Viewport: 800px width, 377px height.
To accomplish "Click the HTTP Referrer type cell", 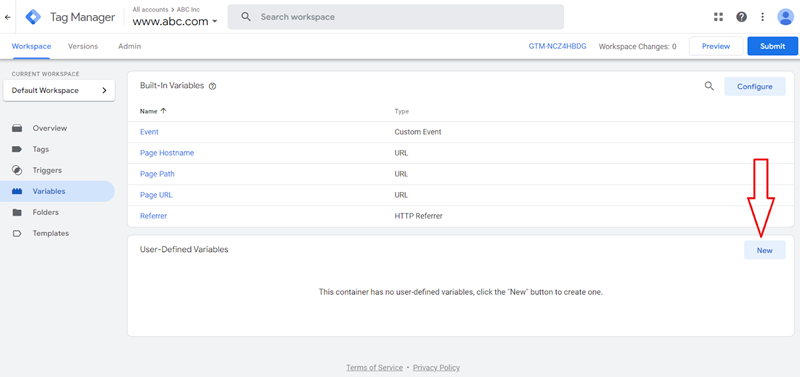I will [418, 216].
